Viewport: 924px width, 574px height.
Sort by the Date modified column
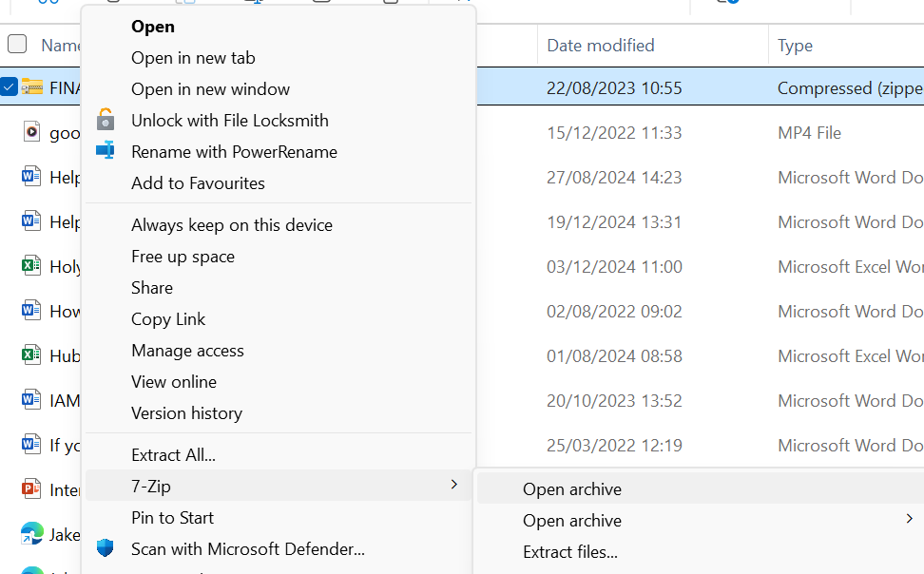click(x=601, y=45)
